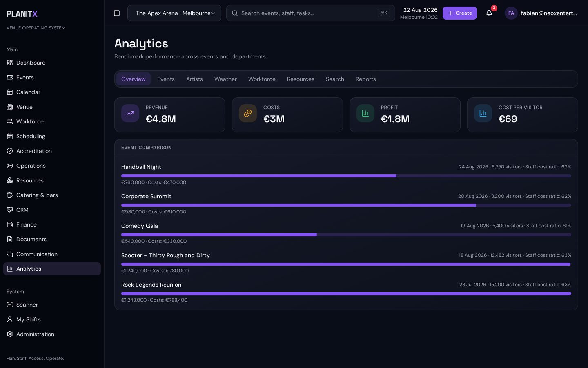Open Operations section

point(52,166)
